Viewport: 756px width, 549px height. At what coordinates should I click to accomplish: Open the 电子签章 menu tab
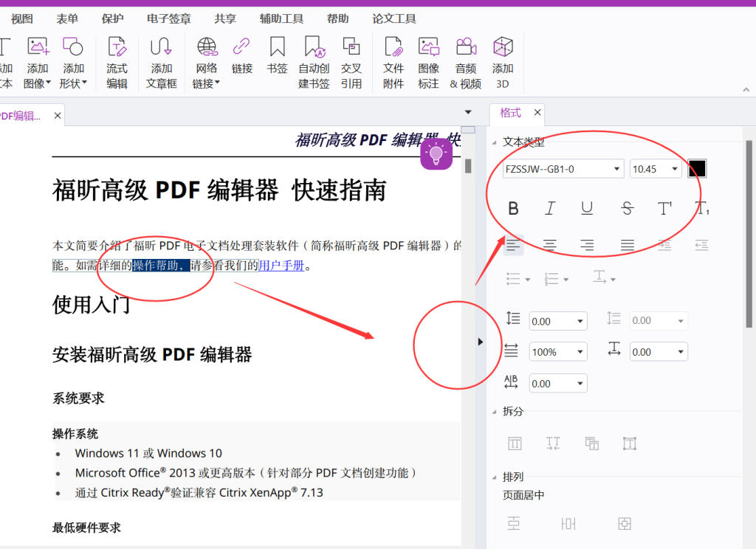(169, 18)
